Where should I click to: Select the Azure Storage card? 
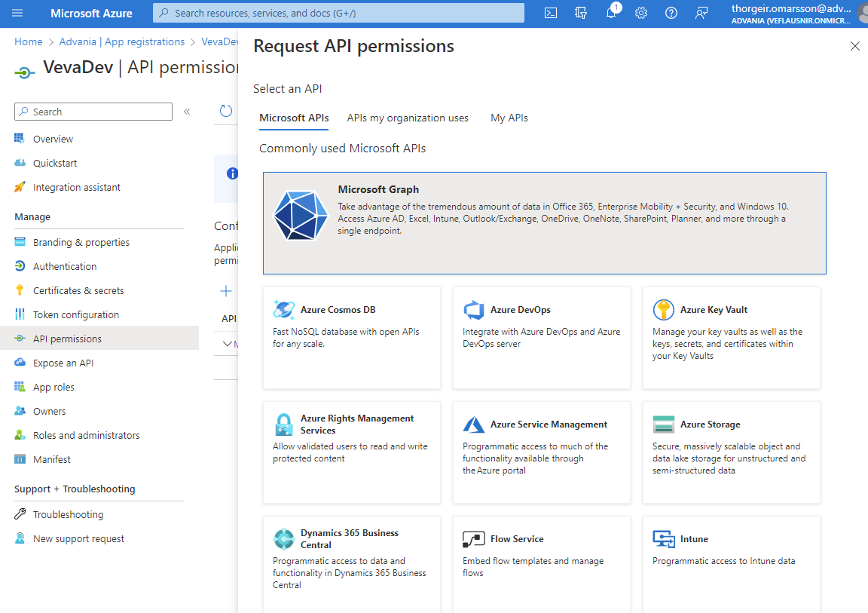732,452
